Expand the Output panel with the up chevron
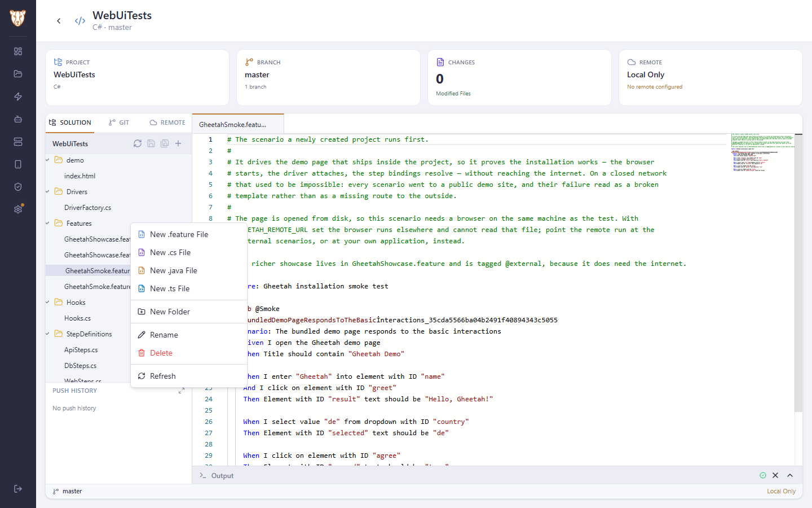Screen dimensions: 812x508 point(790,475)
